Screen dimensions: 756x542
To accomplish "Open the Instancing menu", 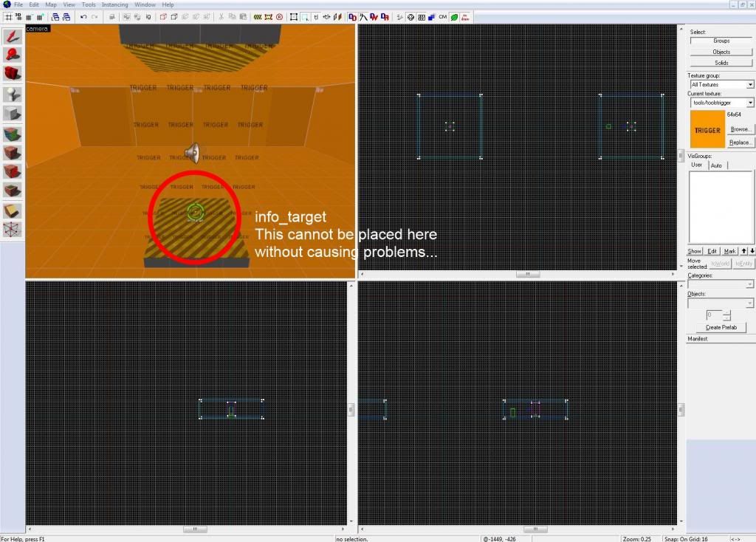I will (114, 4).
